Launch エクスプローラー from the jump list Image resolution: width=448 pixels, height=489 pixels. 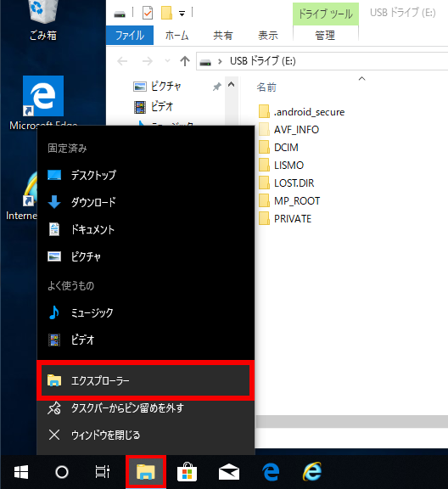146,380
